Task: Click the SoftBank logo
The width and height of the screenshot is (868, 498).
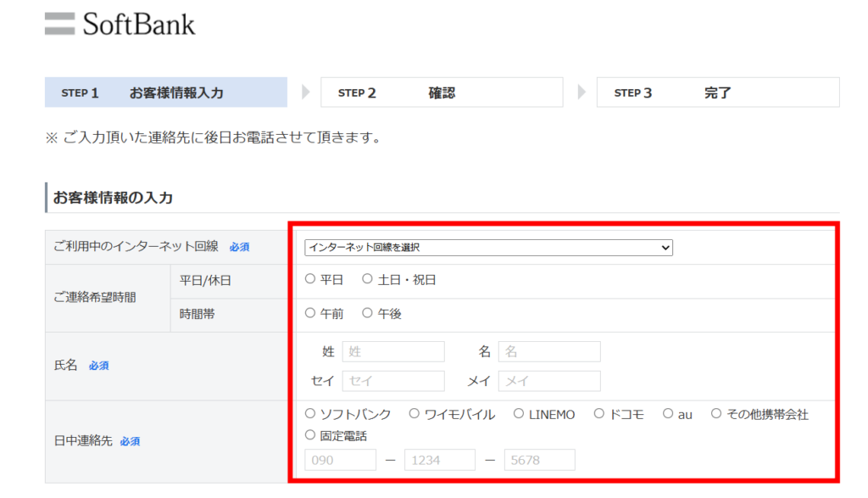Action: [120, 24]
